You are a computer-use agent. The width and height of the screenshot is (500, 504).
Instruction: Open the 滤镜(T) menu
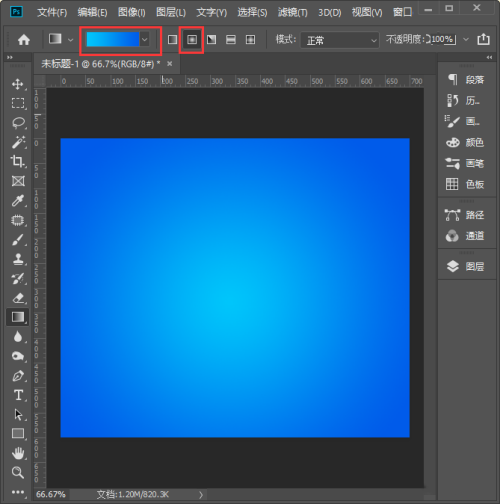pos(292,13)
